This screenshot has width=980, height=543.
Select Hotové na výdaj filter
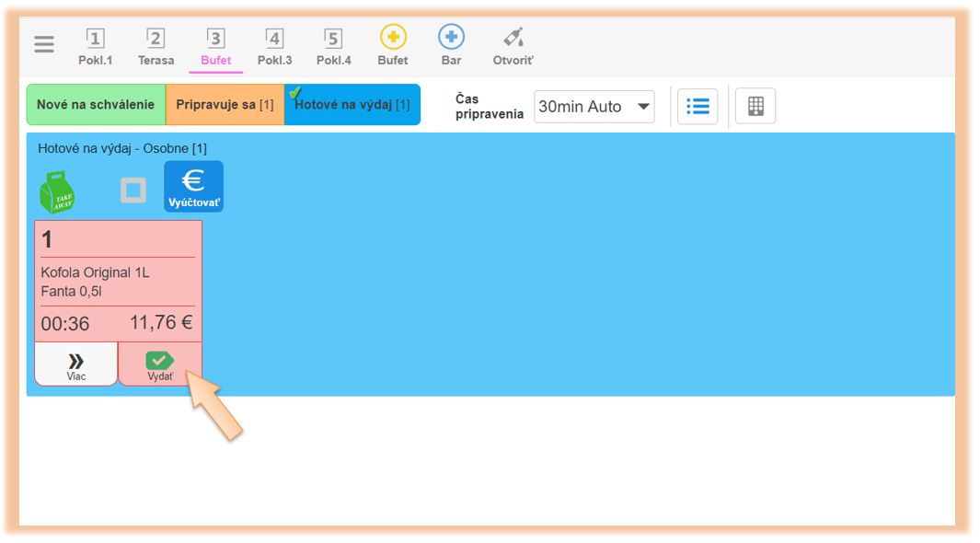pyautogui.click(x=352, y=105)
